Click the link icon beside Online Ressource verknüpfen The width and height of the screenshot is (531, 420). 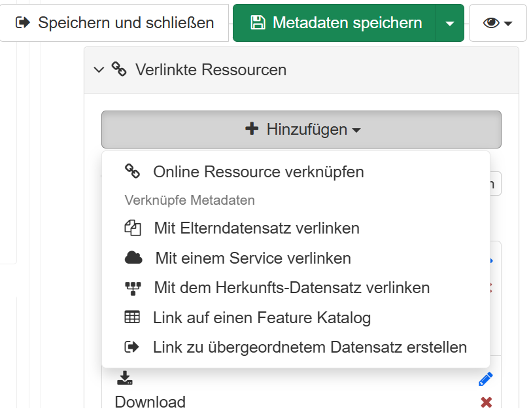point(133,172)
